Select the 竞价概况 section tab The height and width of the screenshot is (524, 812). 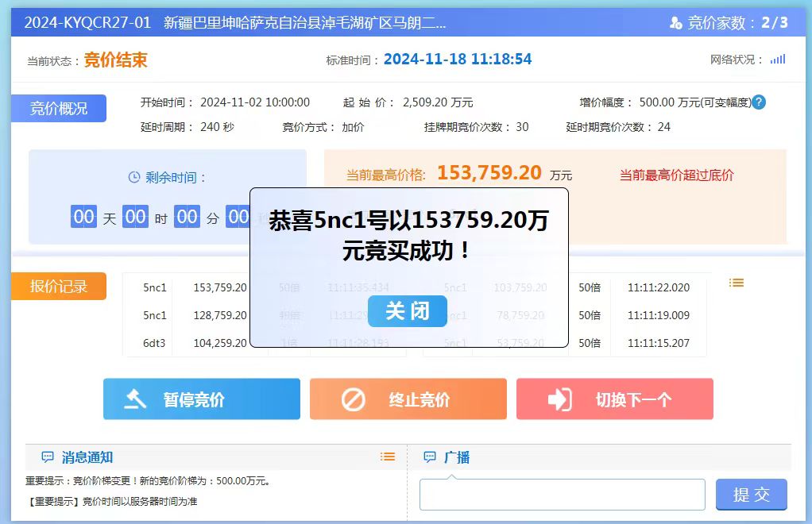pos(59,109)
